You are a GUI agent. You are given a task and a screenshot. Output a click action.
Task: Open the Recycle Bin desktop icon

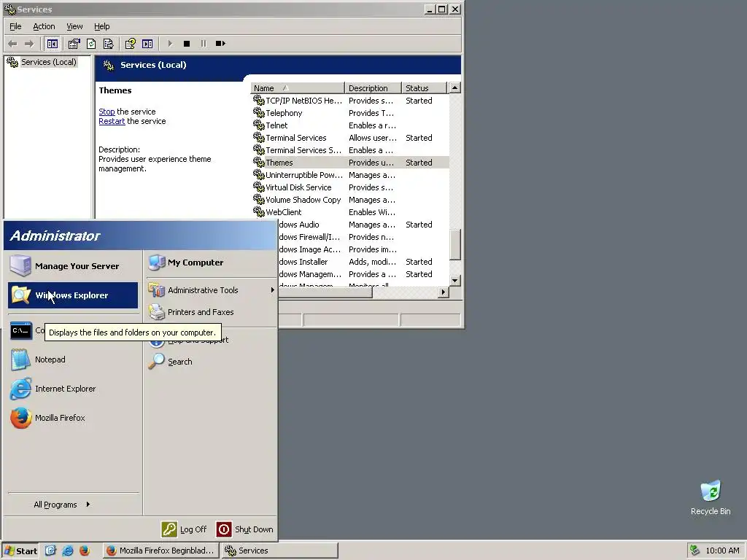coord(711,497)
